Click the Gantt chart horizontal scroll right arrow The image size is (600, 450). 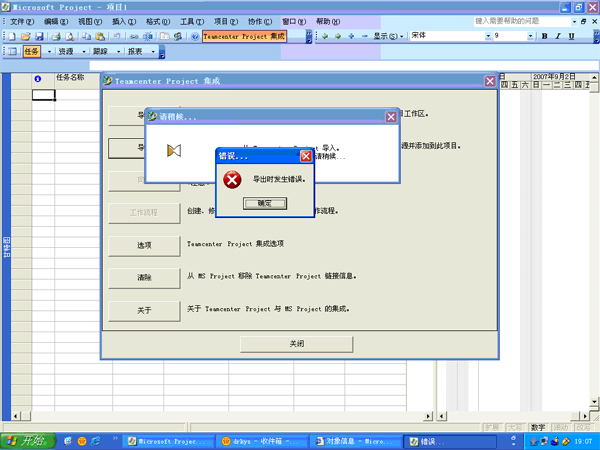585,416
